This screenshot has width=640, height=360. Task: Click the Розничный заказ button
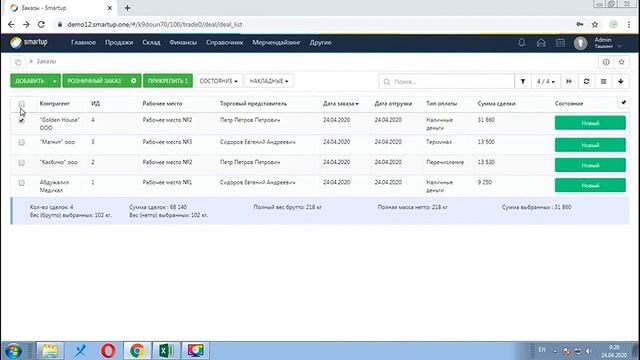[94, 81]
